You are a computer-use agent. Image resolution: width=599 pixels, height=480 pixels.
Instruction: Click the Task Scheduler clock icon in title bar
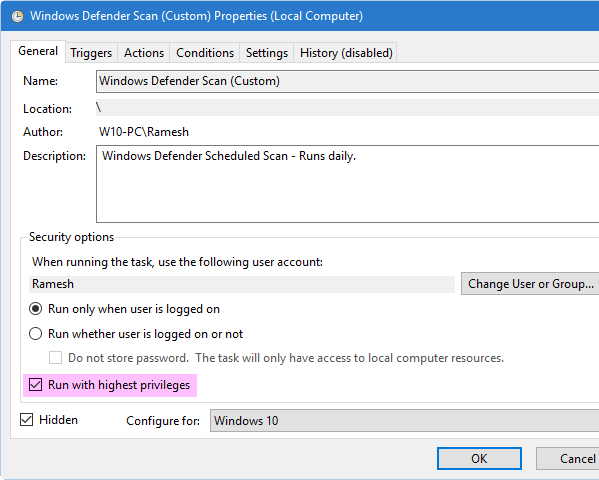tap(17, 16)
